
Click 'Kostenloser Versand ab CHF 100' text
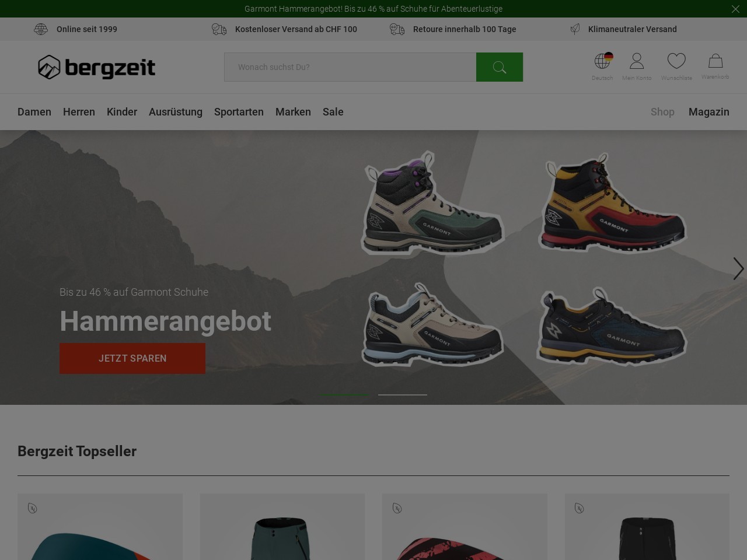pos(296,29)
